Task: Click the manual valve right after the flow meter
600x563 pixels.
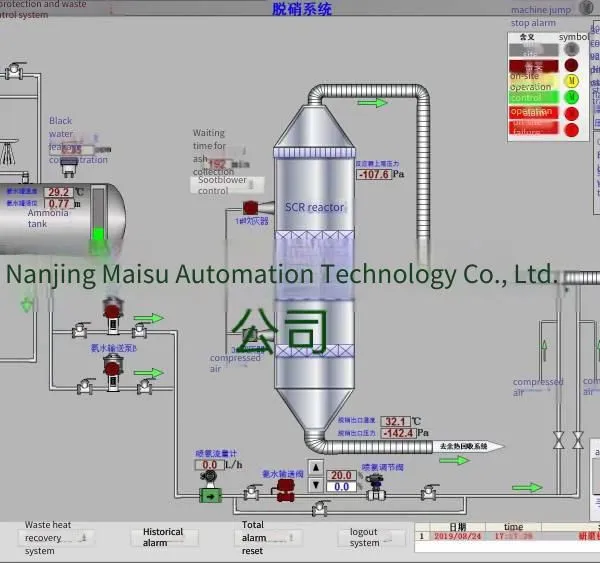Action: tap(252, 492)
